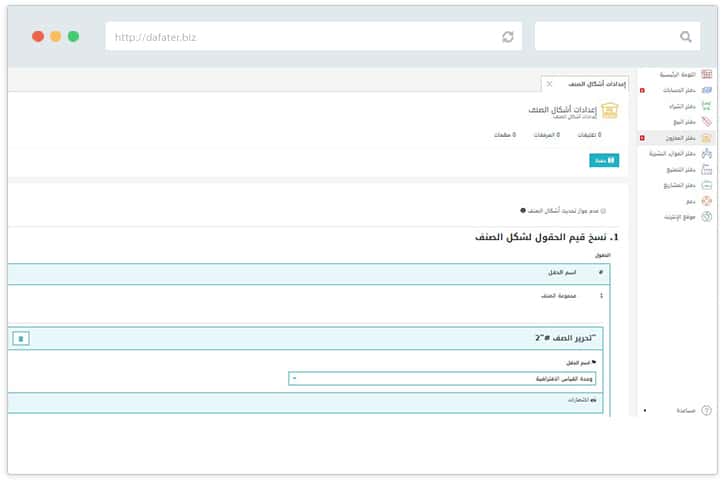Viewport: 725px width, 485px height.
Task: Open the main dashboard sidebar icon
Action: [706, 74]
